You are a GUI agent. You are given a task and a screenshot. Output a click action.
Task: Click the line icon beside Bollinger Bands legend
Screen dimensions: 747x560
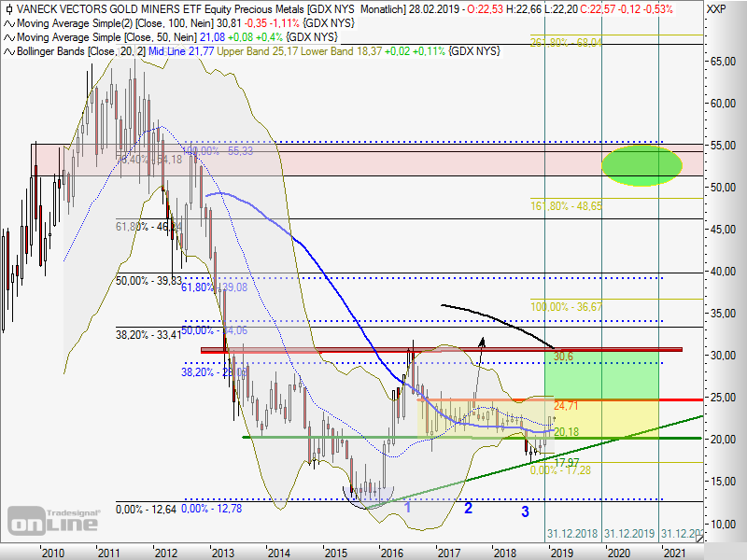click(x=9, y=51)
